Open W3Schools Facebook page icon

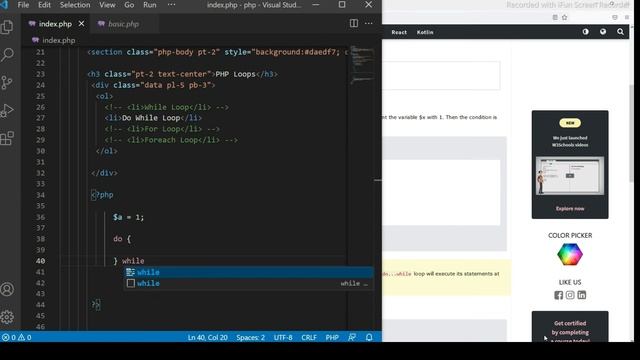coord(558,295)
